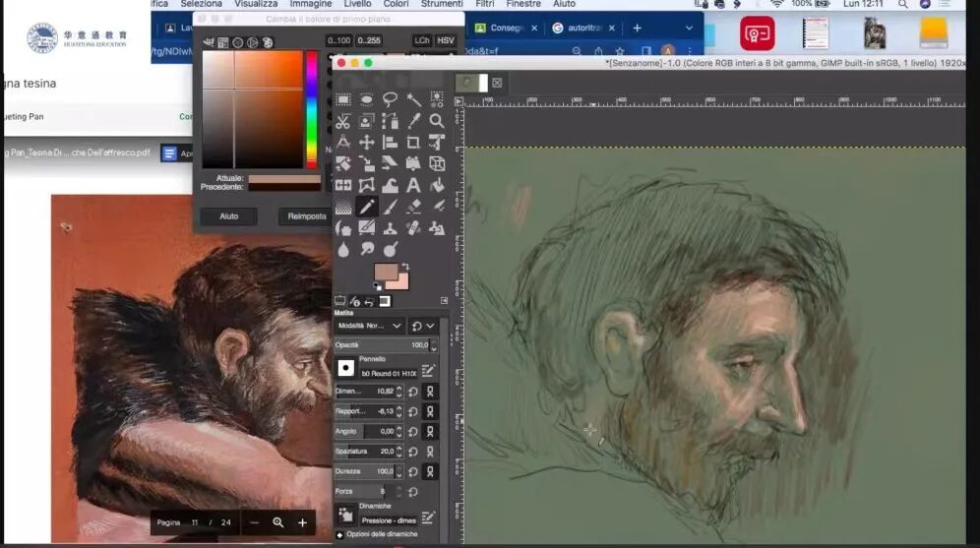Screen dimensions: 980x548
Task: Switch color model to HSV
Action: coord(446,40)
